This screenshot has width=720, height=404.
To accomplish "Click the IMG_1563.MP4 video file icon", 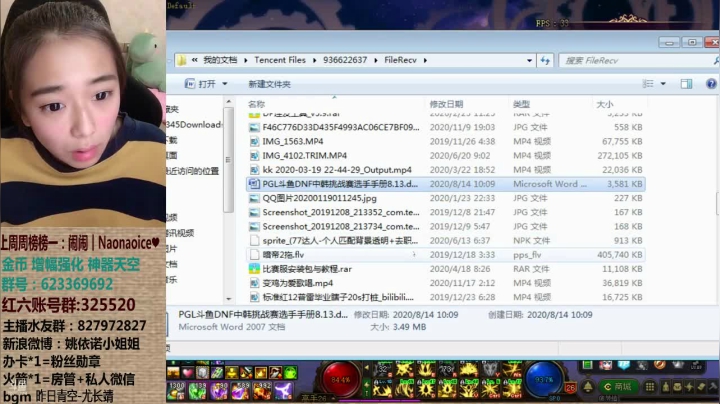I will (254, 141).
